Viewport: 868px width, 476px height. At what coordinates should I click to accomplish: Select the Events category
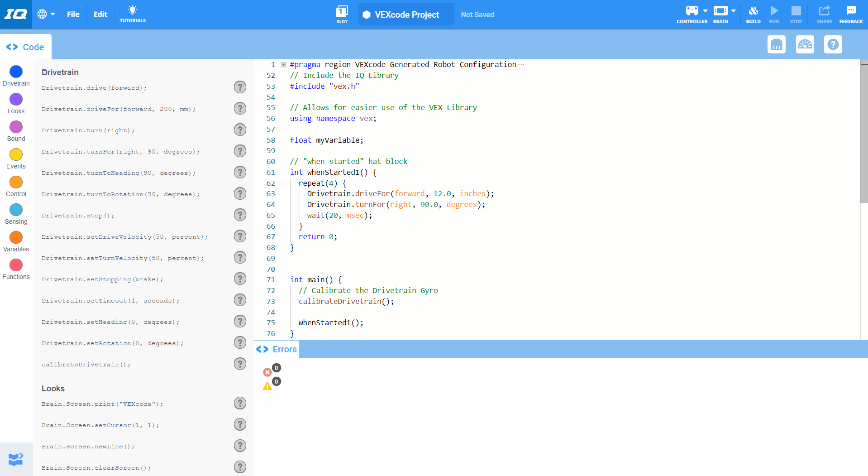pyautogui.click(x=16, y=159)
